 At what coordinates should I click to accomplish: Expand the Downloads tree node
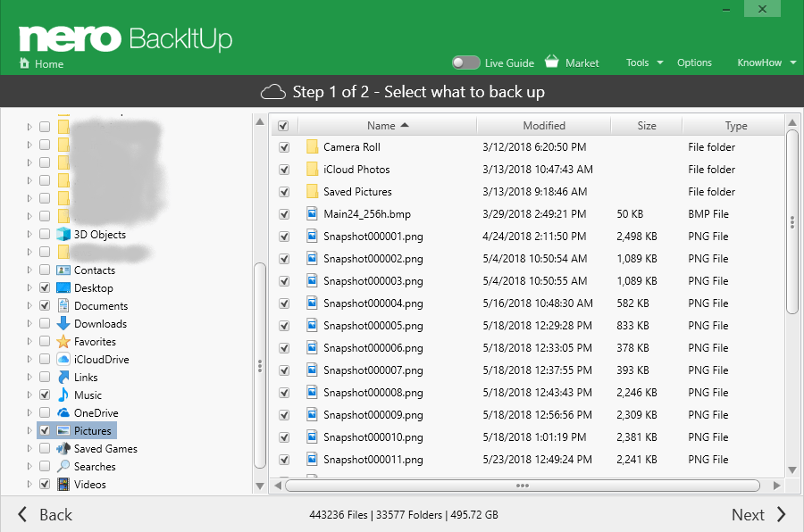[29, 323]
